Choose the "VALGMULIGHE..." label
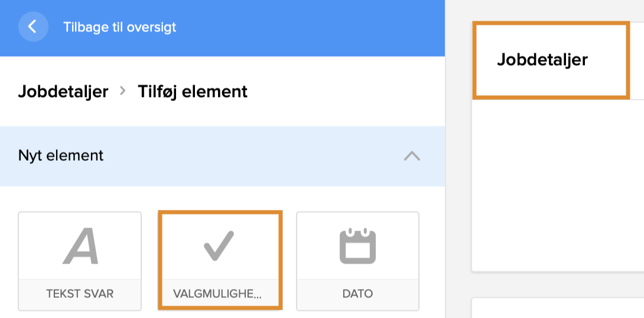Screen dimensions: 644x318 (x=218, y=294)
